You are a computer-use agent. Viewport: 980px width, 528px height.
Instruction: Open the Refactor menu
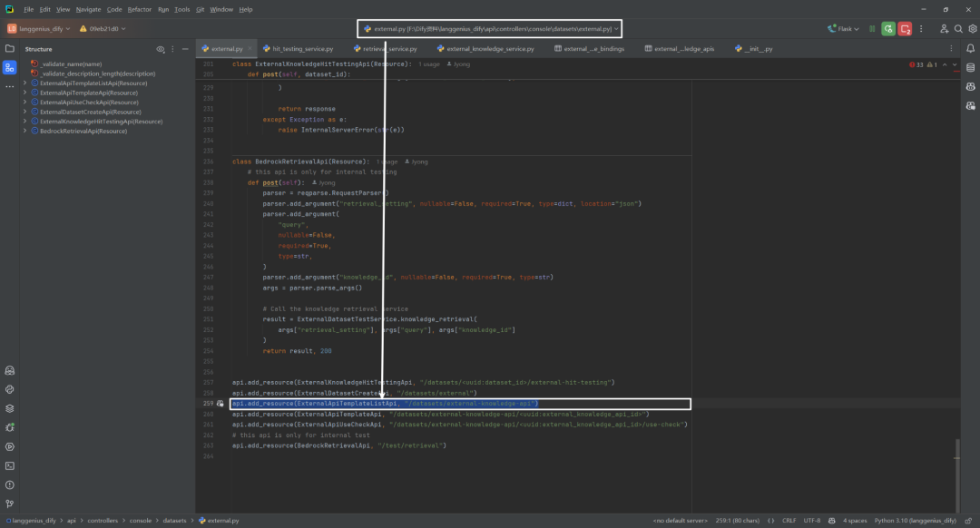(x=139, y=9)
